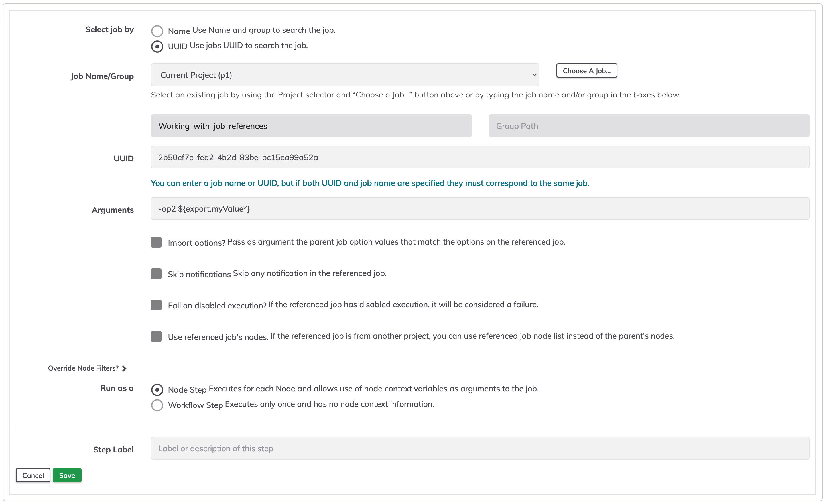Click the job name field Working_with_job_references
The width and height of the screenshot is (825, 504).
[311, 126]
